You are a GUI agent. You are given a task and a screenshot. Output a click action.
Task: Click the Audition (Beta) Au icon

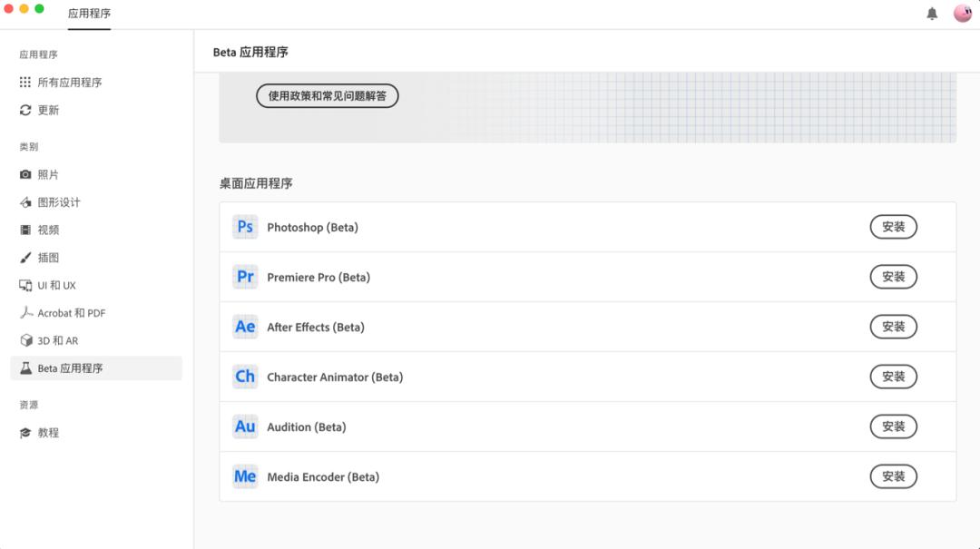245,426
